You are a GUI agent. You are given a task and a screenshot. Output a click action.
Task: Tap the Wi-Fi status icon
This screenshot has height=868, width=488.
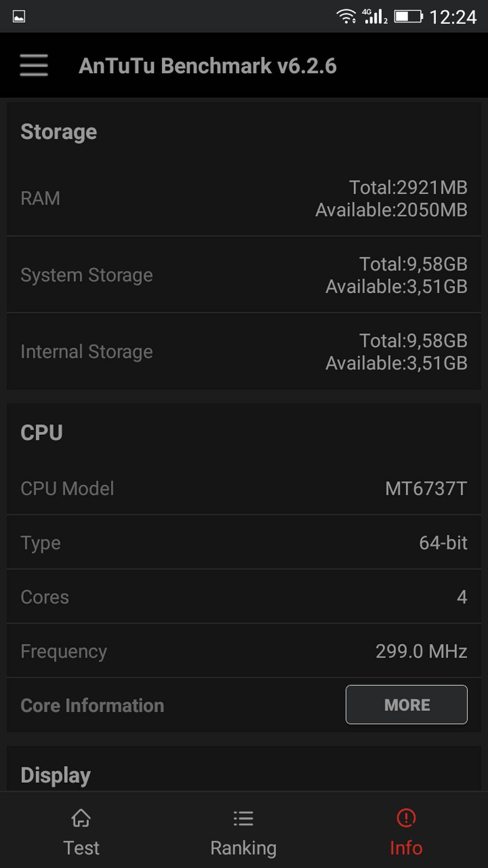pos(346,17)
